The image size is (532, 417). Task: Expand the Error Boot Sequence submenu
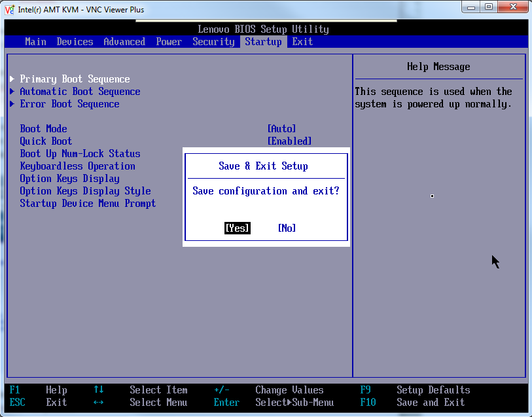coord(69,104)
